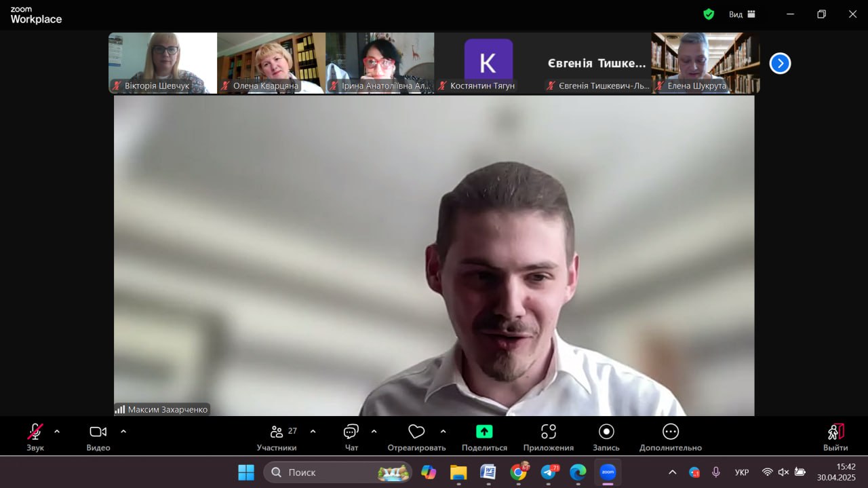Start recording with the Запись icon
The width and height of the screenshot is (868, 488).
coord(606,432)
